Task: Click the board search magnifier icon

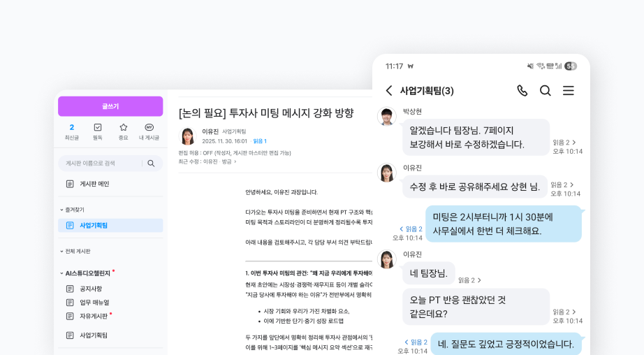Action: [x=151, y=163]
